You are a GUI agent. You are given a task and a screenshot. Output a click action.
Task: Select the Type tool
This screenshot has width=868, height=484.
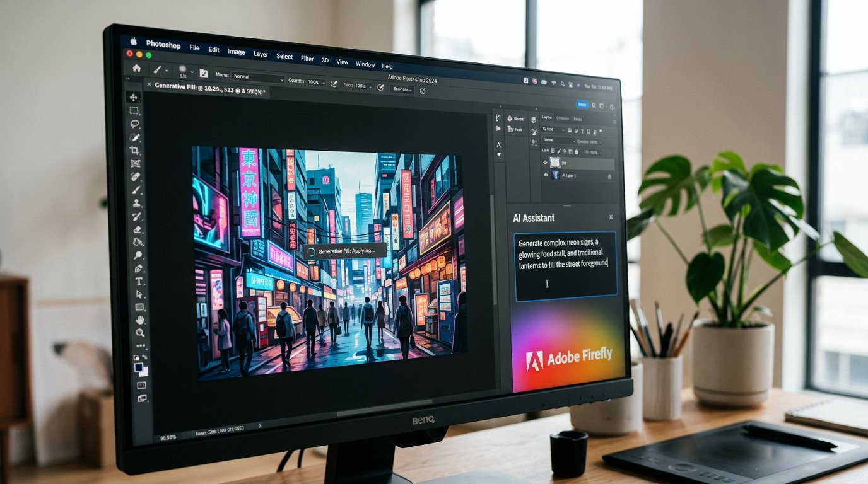[x=139, y=281]
